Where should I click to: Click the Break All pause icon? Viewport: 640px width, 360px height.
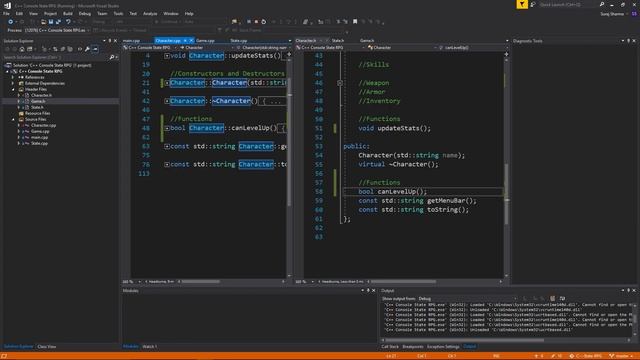click(x=249, y=22)
